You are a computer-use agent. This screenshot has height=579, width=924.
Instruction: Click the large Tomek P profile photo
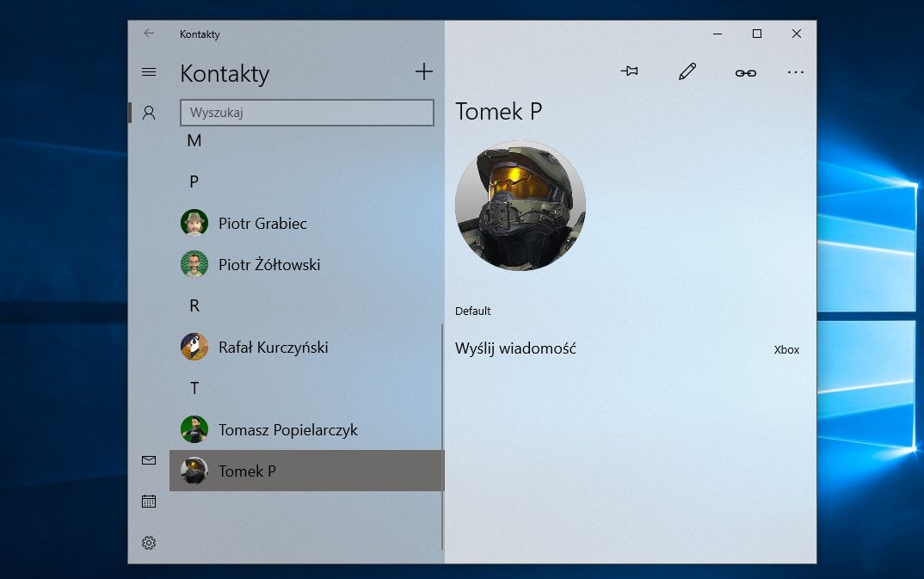(521, 206)
